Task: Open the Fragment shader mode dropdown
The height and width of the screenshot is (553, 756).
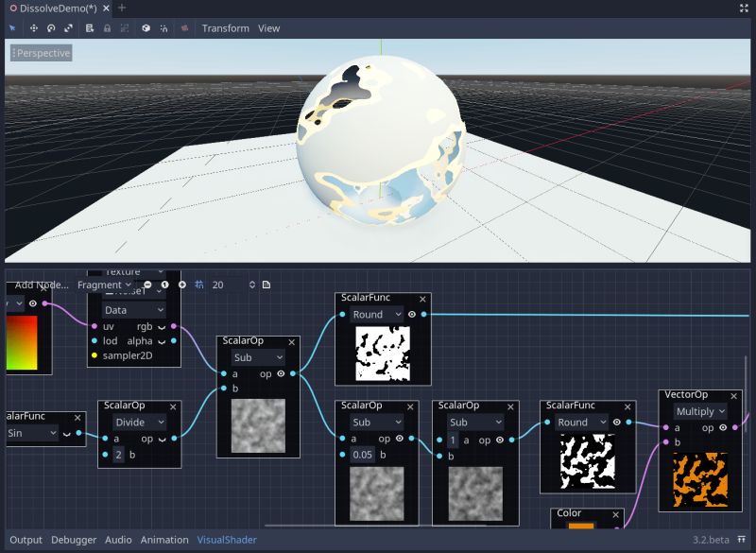Action: pos(104,285)
